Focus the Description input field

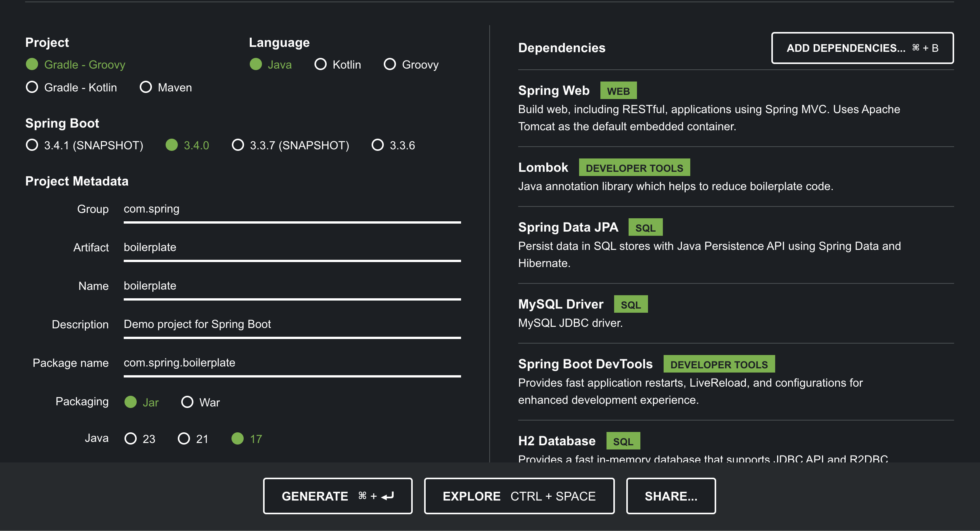click(x=292, y=324)
